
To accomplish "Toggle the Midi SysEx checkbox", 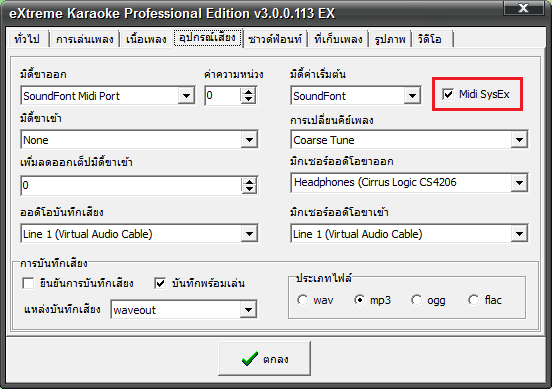I will [x=448, y=94].
